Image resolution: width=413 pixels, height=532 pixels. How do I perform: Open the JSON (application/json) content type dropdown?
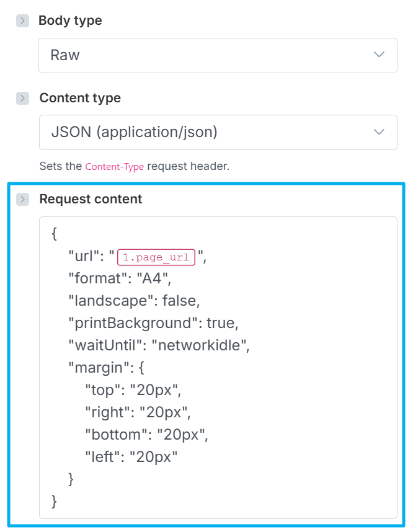coord(217,132)
